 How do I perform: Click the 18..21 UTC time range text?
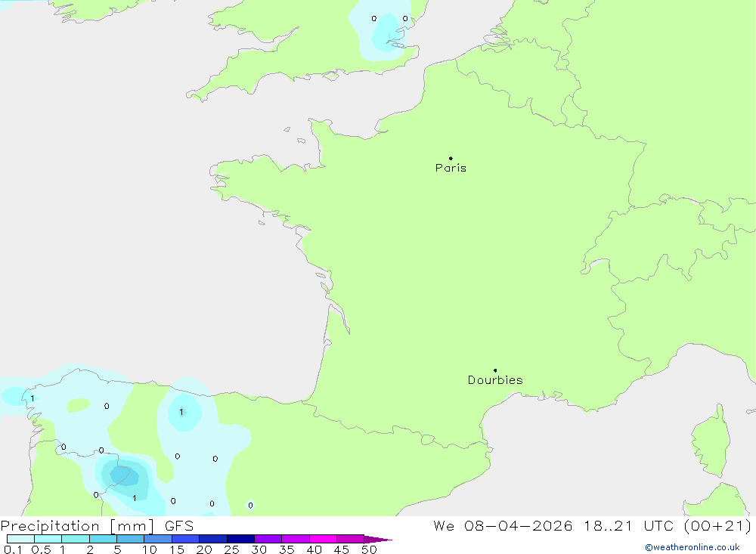point(628,526)
